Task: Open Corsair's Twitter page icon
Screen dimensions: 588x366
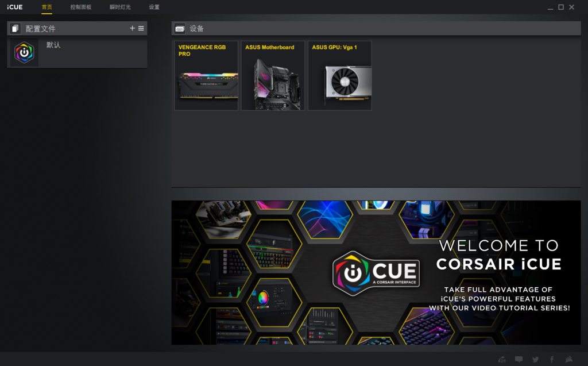Action: pos(536,359)
